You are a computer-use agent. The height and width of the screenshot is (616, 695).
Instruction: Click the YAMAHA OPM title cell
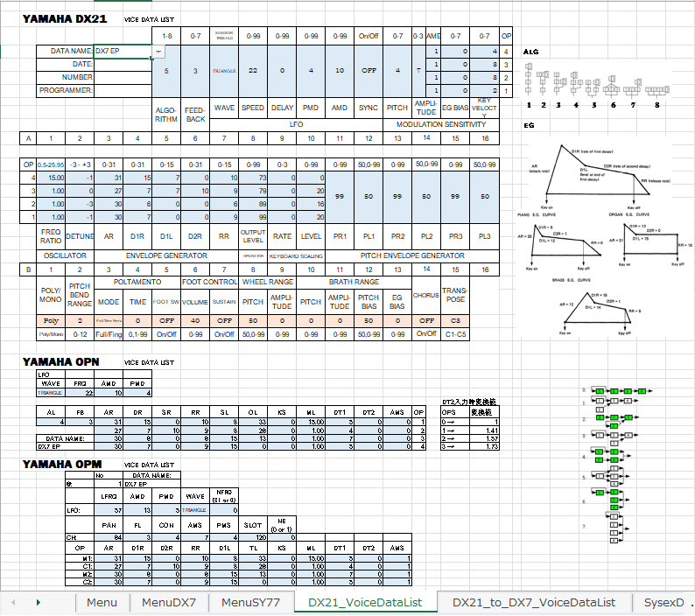62,465
